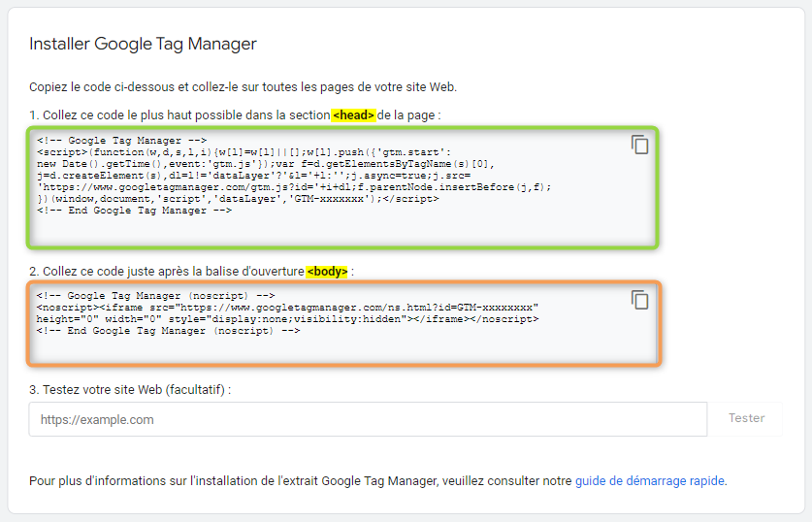Click the '<!-- End Google Tag Manager -->' line
This screenshot has height=522, width=812.
click(135, 211)
